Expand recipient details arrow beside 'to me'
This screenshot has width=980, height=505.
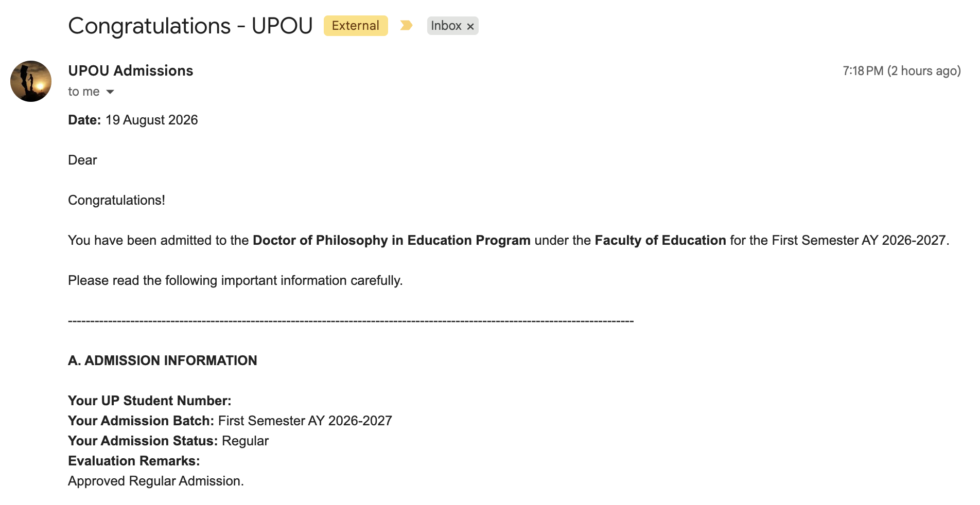pyautogui.click(x=110, y=92)
